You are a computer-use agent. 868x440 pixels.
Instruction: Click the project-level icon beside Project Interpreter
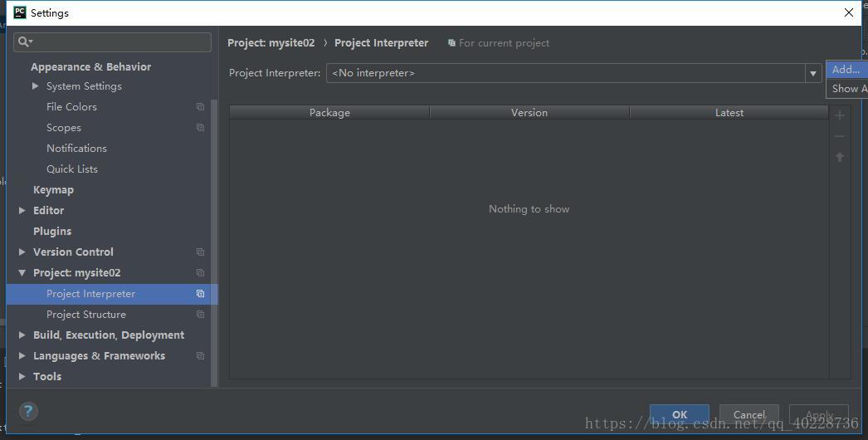tap(200, 294)
